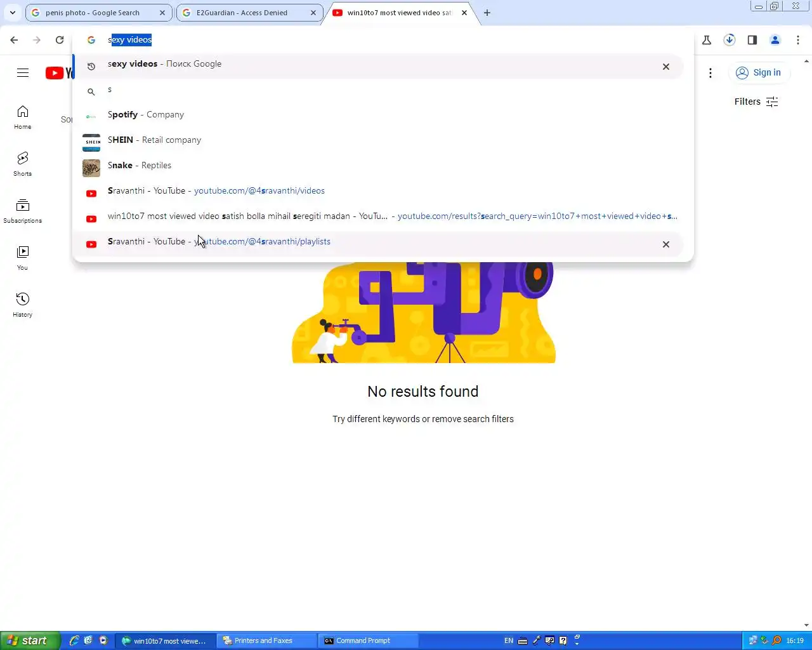Open the browser downloads icon
Screen dimensions: 812x650
(x=730, y=40)
